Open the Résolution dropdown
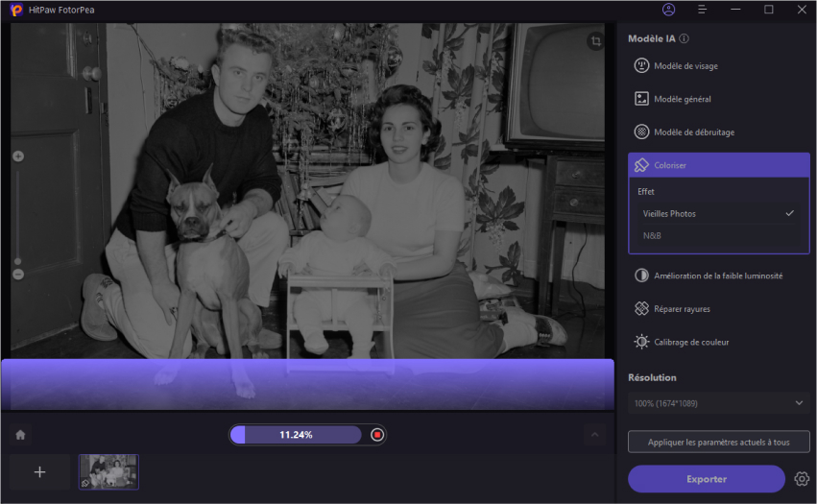817x504 pixels. pyautogui.click(x=718, y=403)
